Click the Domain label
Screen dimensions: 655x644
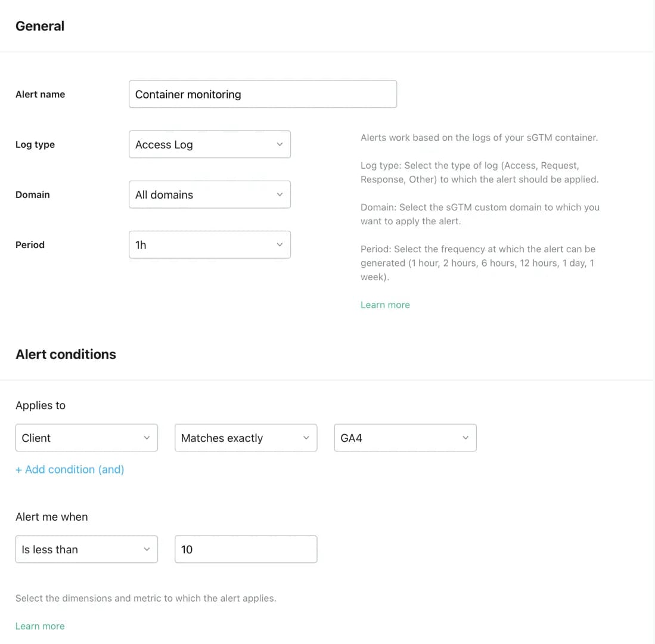33,194
